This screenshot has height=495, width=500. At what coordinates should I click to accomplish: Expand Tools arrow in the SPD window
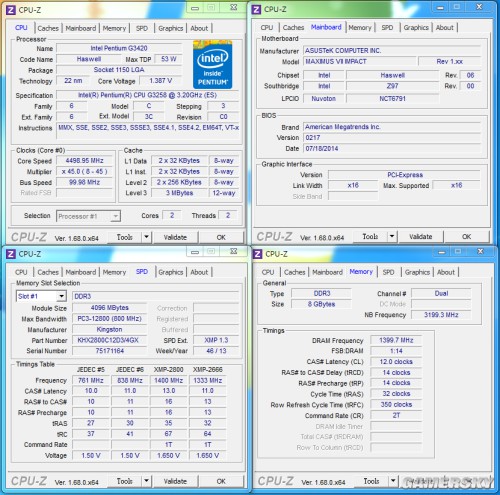click(x=146, y=481)
